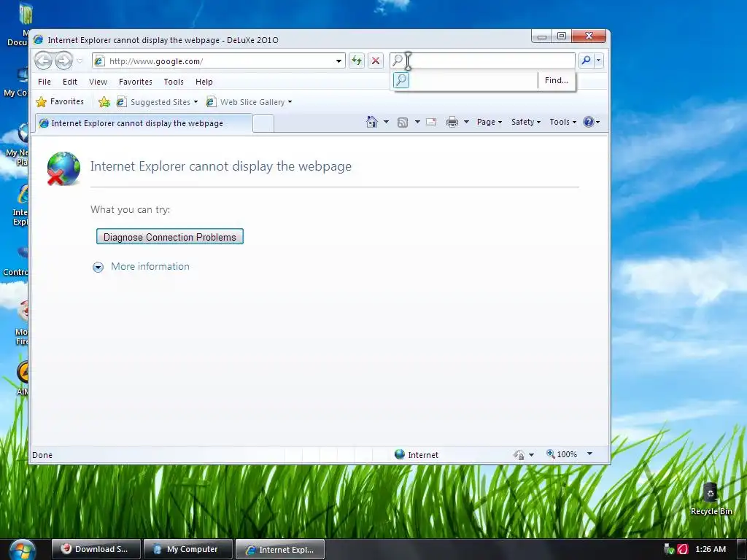The image size is (747, 560).
Task: Click the pink tray icon
Action: pyautogui.click(x=683, y=549)
